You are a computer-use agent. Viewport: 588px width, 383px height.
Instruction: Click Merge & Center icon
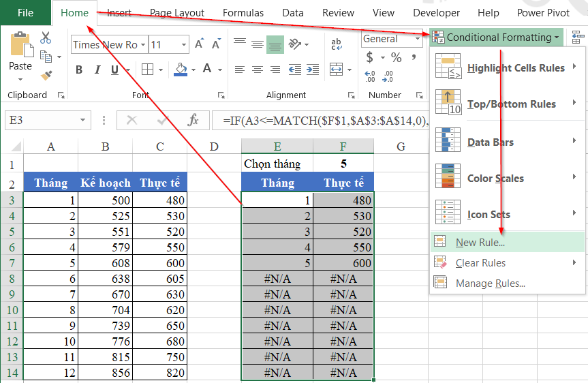point(336,70)
